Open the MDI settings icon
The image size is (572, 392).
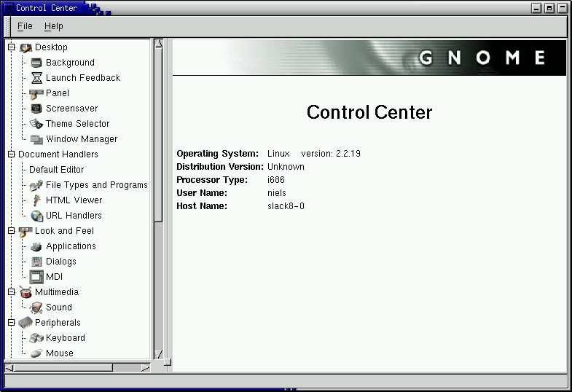(x=36, y=277)
